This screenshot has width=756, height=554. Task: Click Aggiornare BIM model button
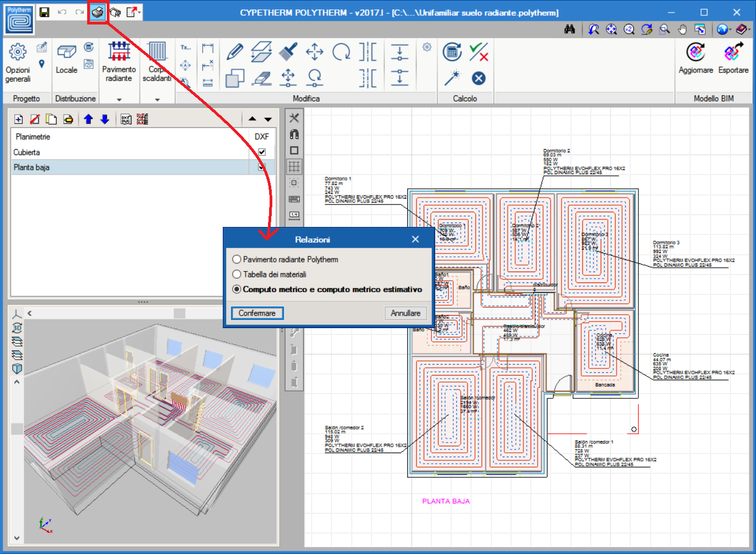[x=696, y=58]
